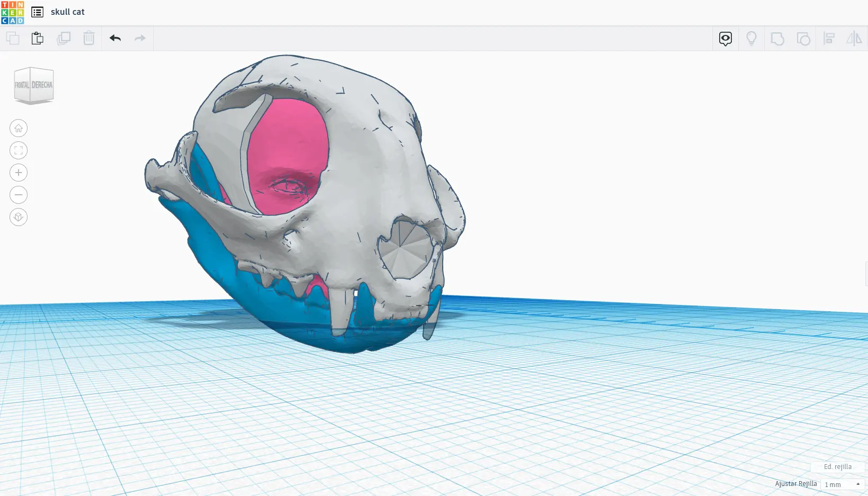Viewport: 868px width, 496px height.
Task: Toggle notes visibility eye icon
Action: (x=725, y=39)
